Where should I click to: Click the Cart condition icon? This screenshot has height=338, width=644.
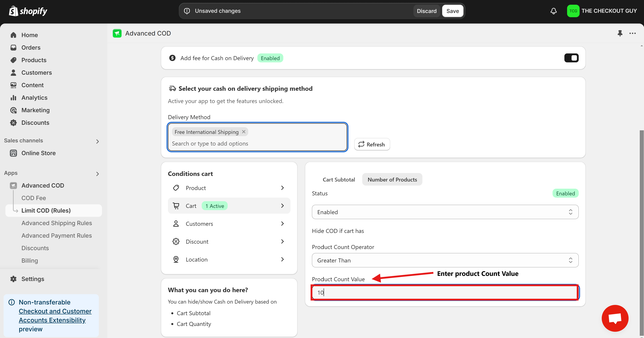[176, 206]
